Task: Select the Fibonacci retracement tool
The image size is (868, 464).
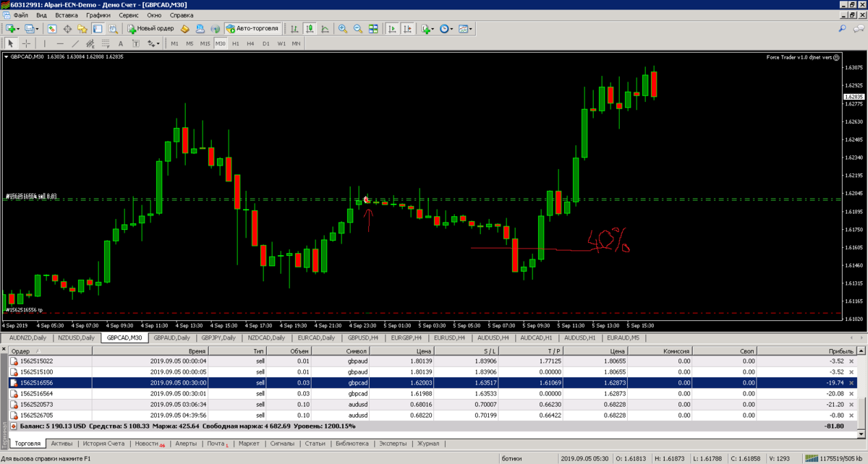Action: pyautogui.click(x=106, y=43)
